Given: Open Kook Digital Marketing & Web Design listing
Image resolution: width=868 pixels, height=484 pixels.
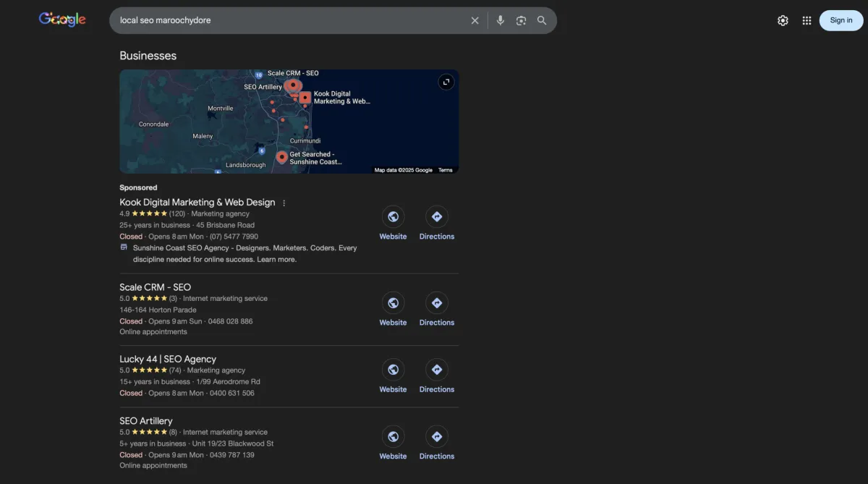Looking at the screenshot, I should click(197, 203).
